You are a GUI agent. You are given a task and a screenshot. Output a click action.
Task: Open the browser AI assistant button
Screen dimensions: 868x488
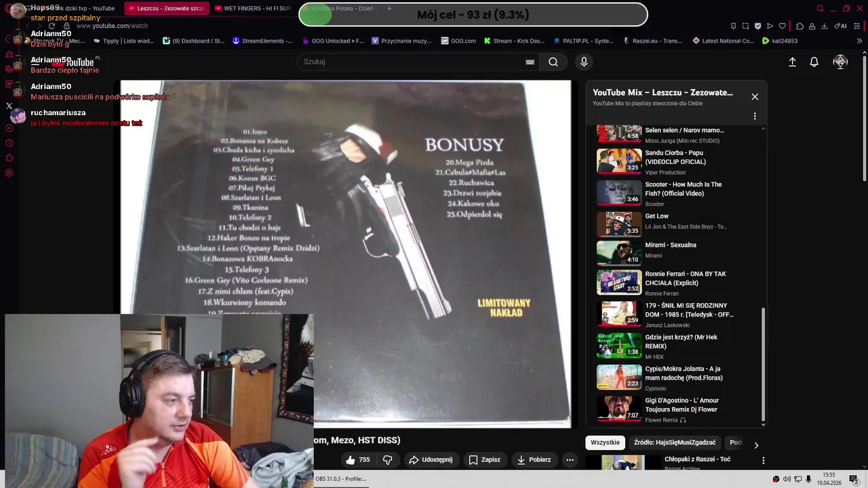(841, 26)
